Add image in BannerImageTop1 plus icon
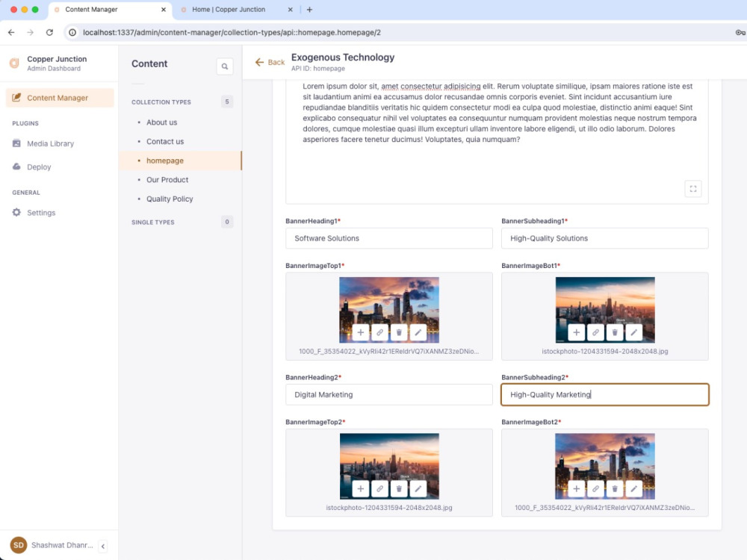Screen dimensions: 747x560 pos(361,332)
